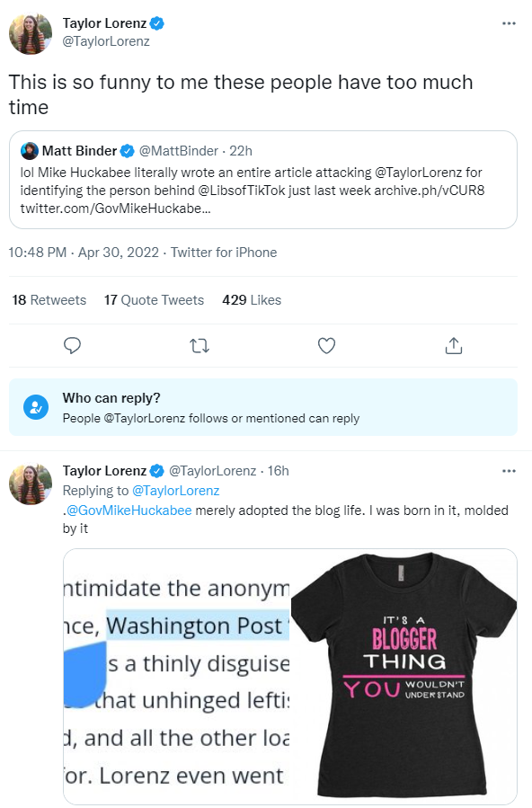Show the 429 Likes list
The height and width of the screenshot is (808, 532).
coord(252,300)
